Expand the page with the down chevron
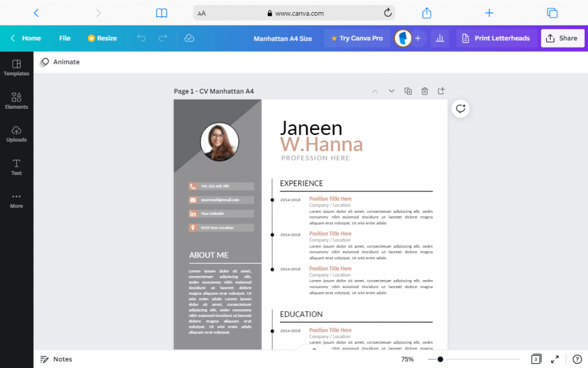The height and width of the screenshot is (368, 588). [392, 91]
